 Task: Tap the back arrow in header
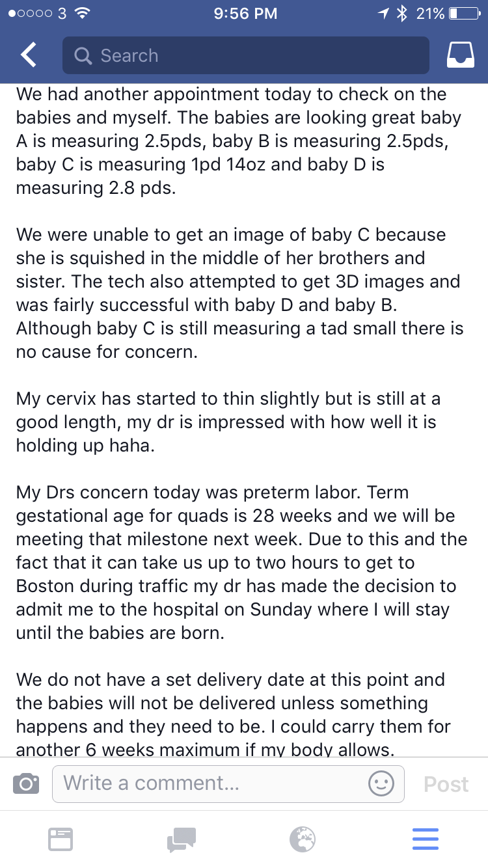tap(29, 55)
